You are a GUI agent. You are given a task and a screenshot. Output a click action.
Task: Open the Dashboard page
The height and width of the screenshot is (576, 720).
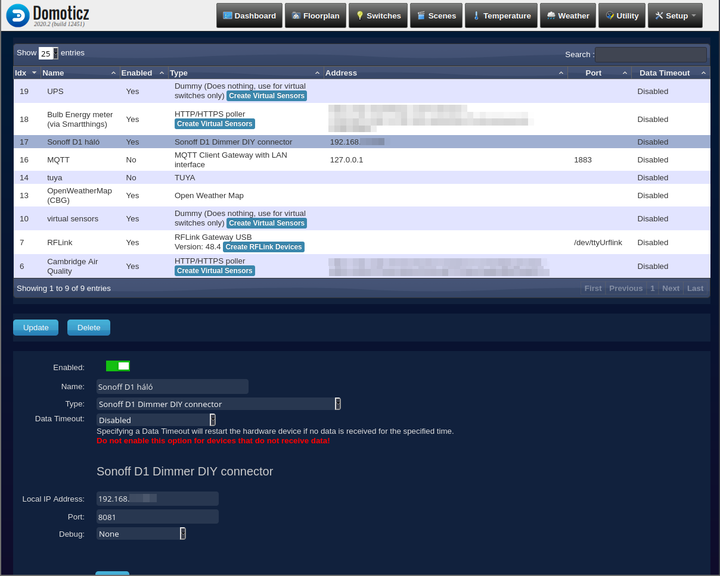249,16
